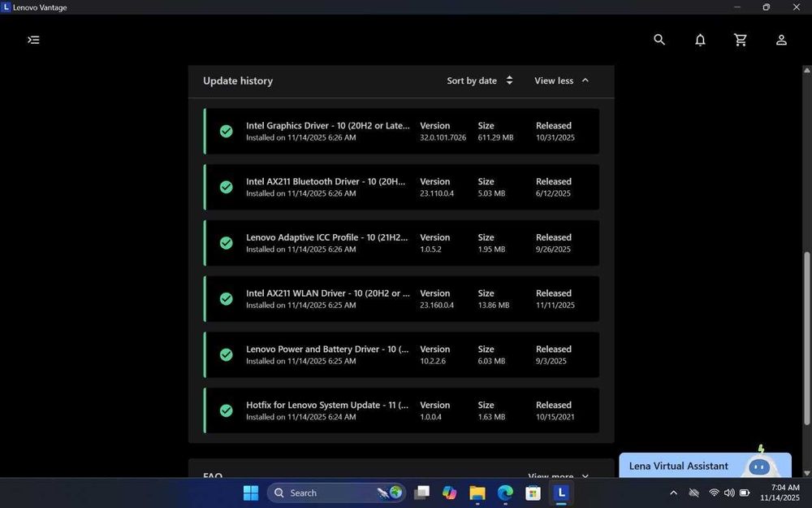
Task: Click the Lenovo Vantage taskbar icon
Action: click(560, 493)
